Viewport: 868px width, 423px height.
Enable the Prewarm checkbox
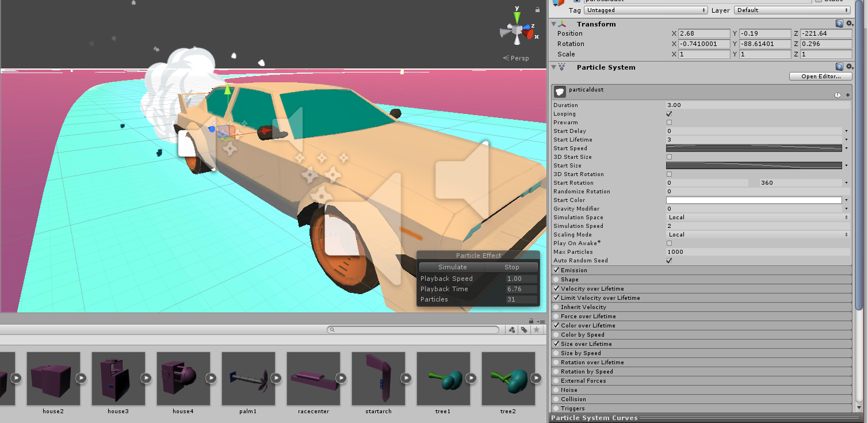click(669, 123)
